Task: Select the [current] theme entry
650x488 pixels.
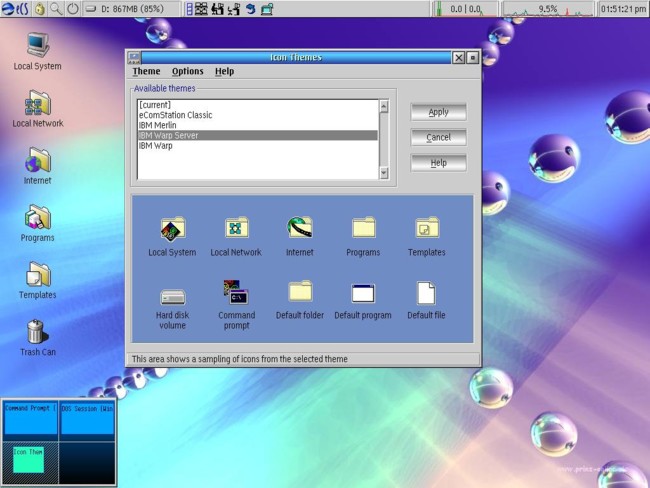Action: (x=258, y=105)
